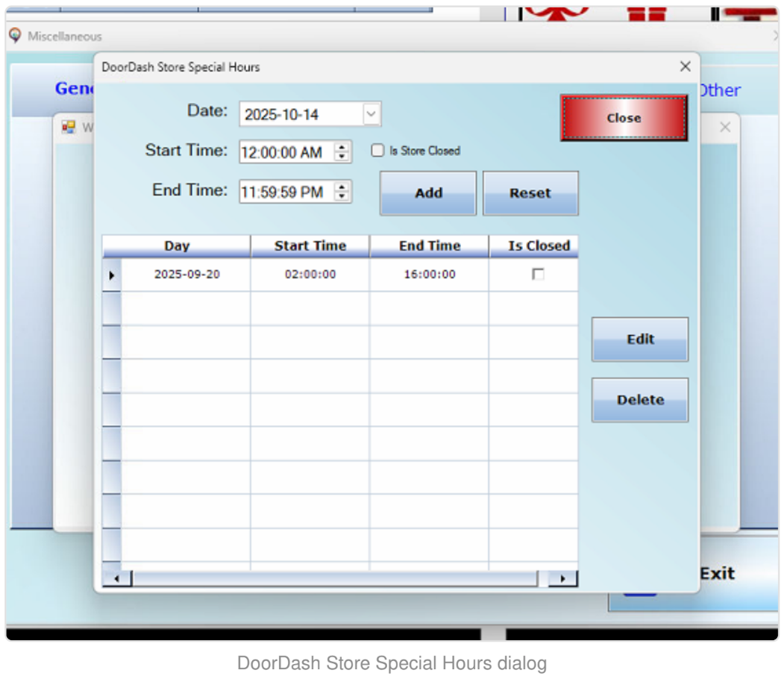Viewport: 784px width, 679px height.
Task: Click the grid's left scroll arrow
Action: (117, 578)
